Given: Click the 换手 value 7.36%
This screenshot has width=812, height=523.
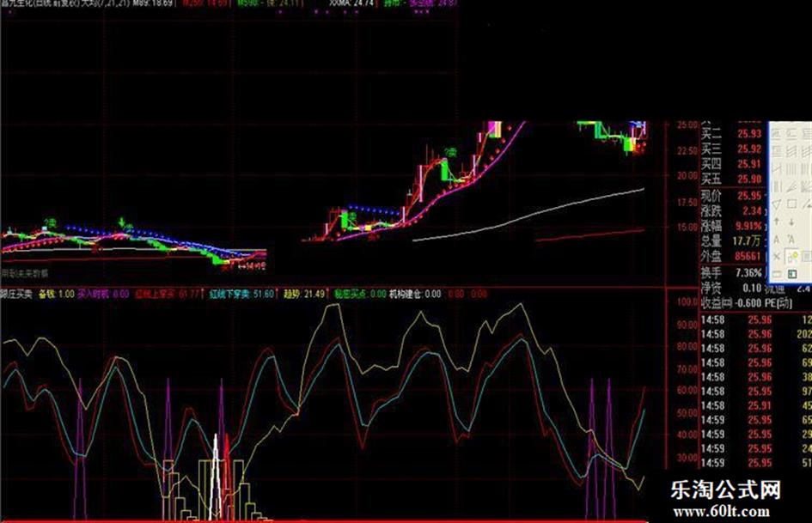Looking at the screenshot, I should pos(748,272).
